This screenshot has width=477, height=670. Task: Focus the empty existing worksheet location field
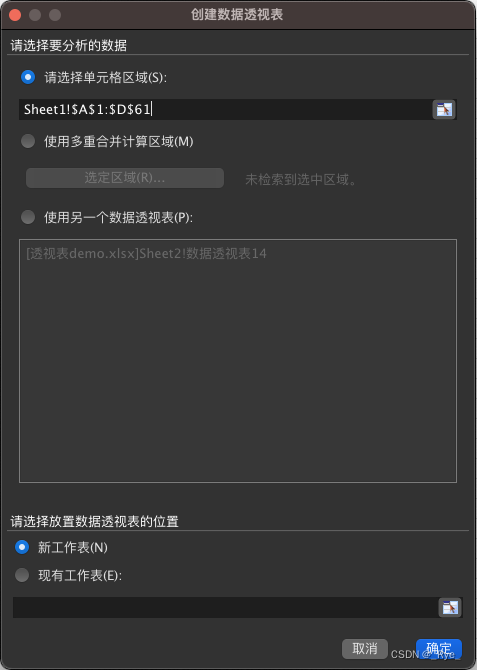tap(225, 607)
